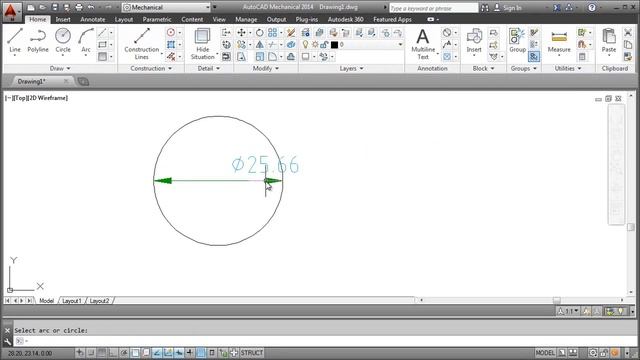Click the keyword search input field
640x360 pixels.
433,8
